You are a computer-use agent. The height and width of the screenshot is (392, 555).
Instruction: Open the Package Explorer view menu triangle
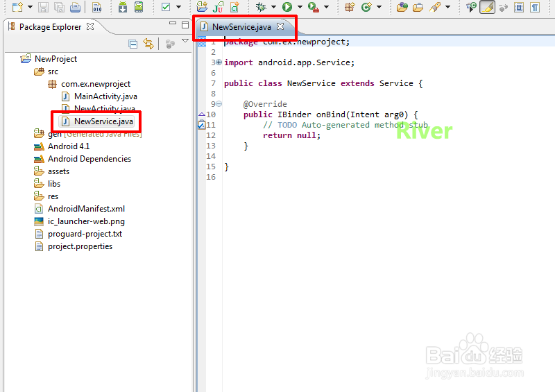click(x=185, y=41)
